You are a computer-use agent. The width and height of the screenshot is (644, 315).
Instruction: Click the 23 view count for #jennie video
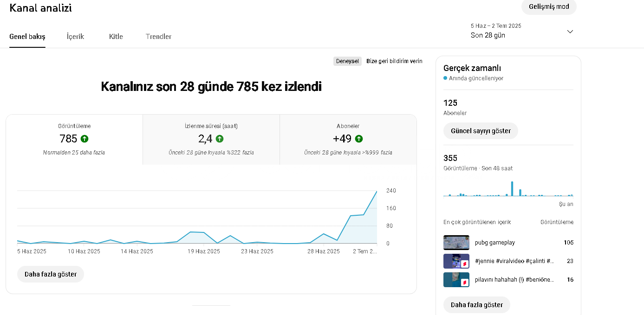click(x=570, y=261)
